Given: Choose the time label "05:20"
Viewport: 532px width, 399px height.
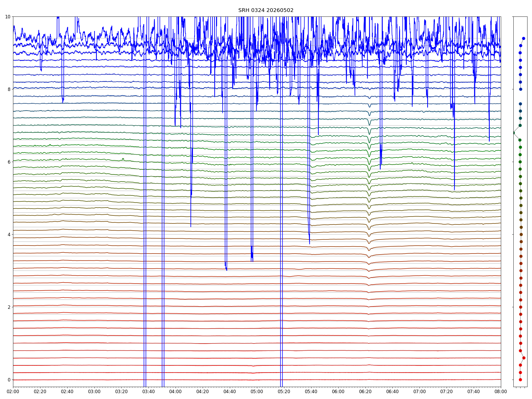Looking at the screenshot, I should [284, 392].
